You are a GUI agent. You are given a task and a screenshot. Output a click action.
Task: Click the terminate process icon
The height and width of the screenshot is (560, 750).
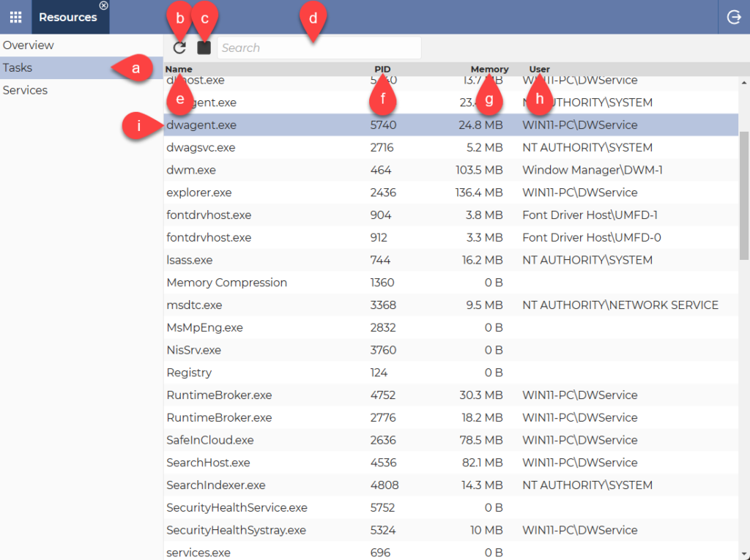coord(204,47)
